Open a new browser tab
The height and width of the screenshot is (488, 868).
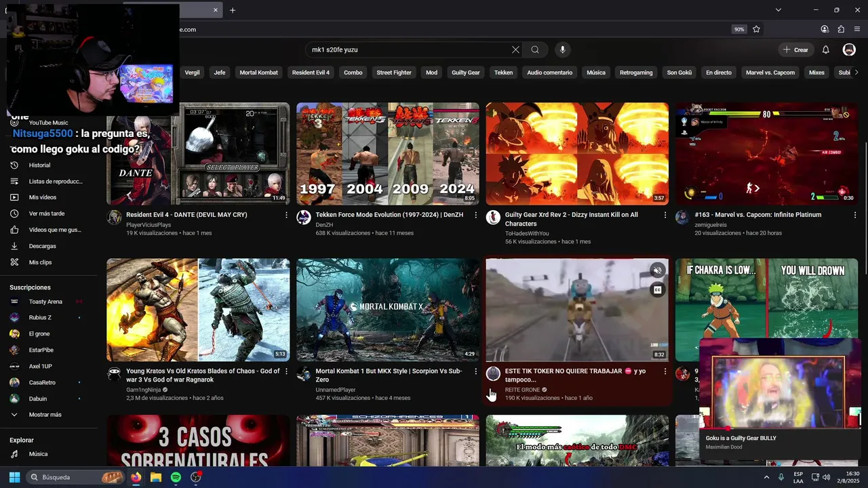(233, 10)
